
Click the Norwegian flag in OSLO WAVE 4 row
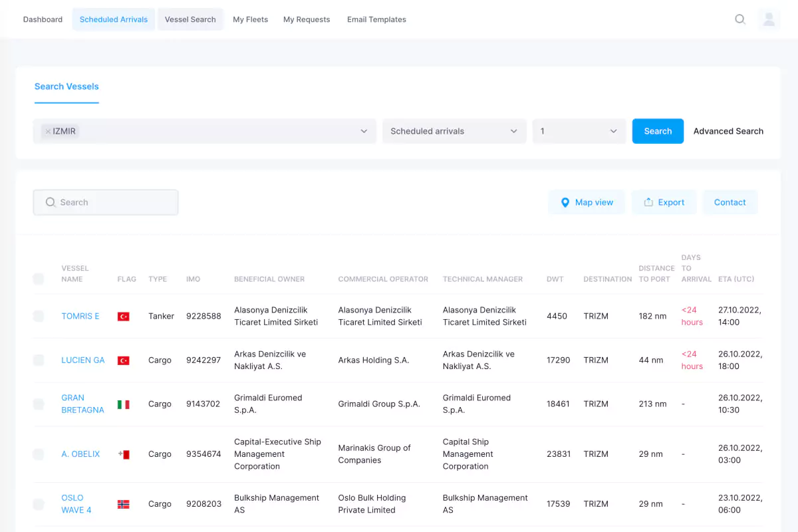click(123, 504)
